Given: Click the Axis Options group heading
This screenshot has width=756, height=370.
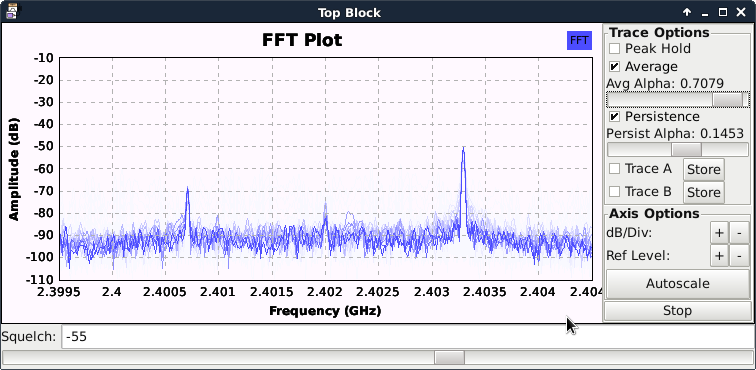Looking at the screenshot, I should [x=654, y=213].
